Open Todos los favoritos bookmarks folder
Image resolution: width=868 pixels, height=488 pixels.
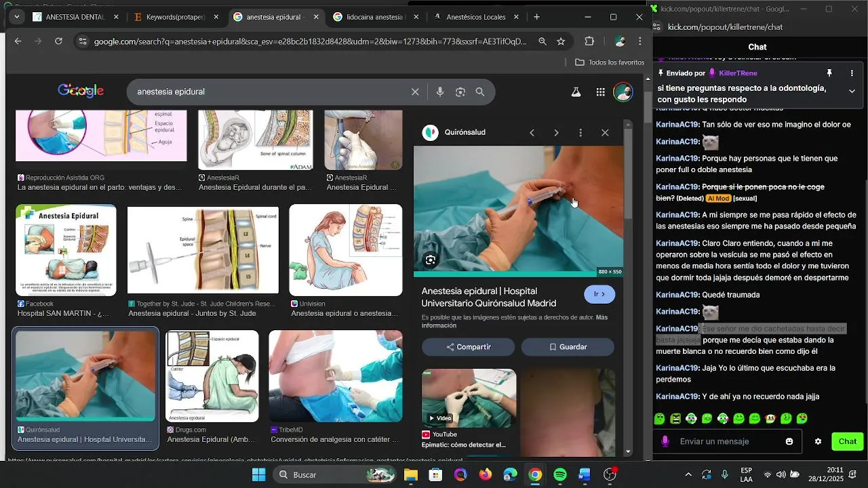(x=610, y=62)
